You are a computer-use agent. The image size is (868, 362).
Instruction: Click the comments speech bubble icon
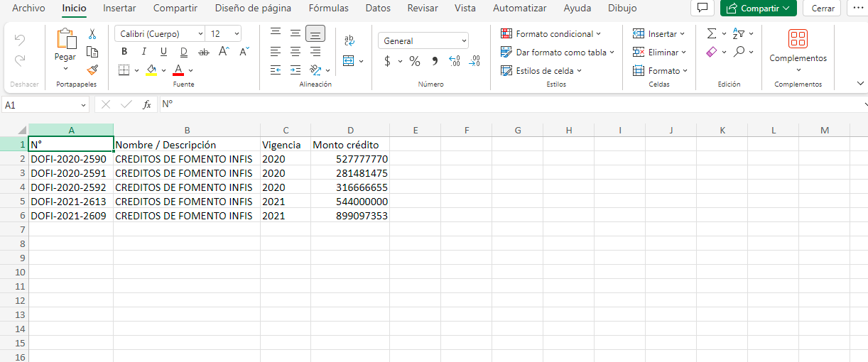click(702, 9)
